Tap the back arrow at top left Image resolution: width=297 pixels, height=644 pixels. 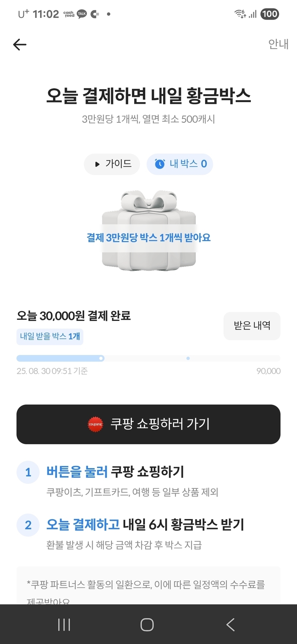pos(20,44)
